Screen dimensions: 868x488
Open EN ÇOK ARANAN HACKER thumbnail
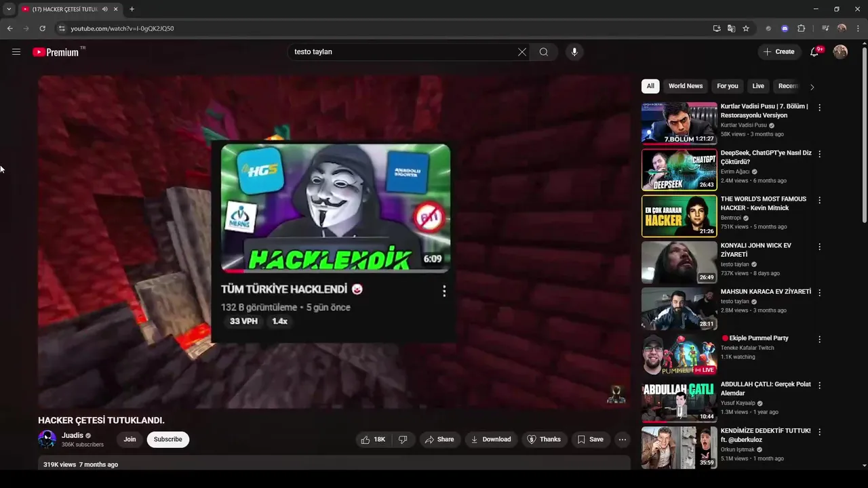(x=679, y=216)
